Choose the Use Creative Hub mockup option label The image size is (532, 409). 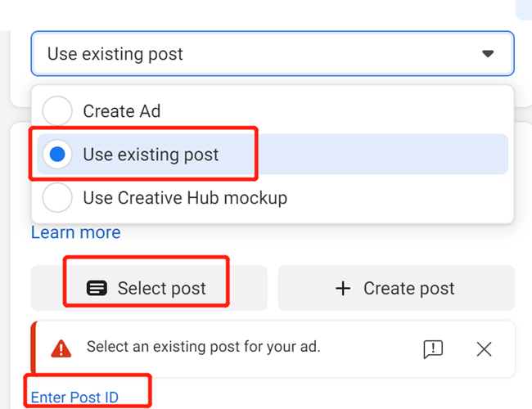185,197
